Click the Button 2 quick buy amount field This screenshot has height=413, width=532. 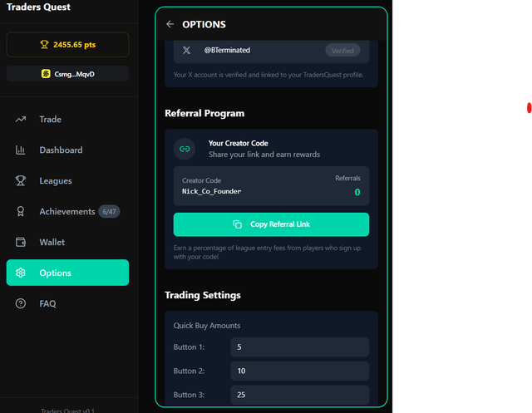(x=299, y=371)
